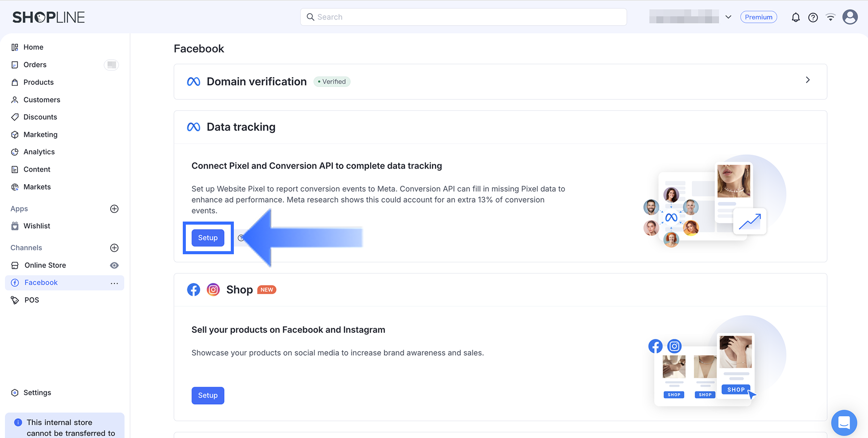Open the user account avatar

pos(850,17)
